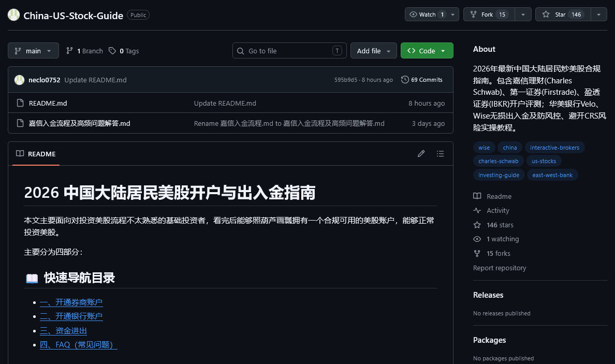Select the README tab
This screenshot has height=364, width=615.
pyautogui.click(x=36, y=154)
